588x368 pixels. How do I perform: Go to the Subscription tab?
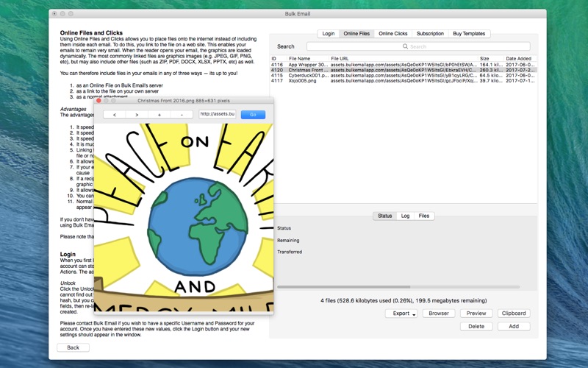(x=430, y=34)
